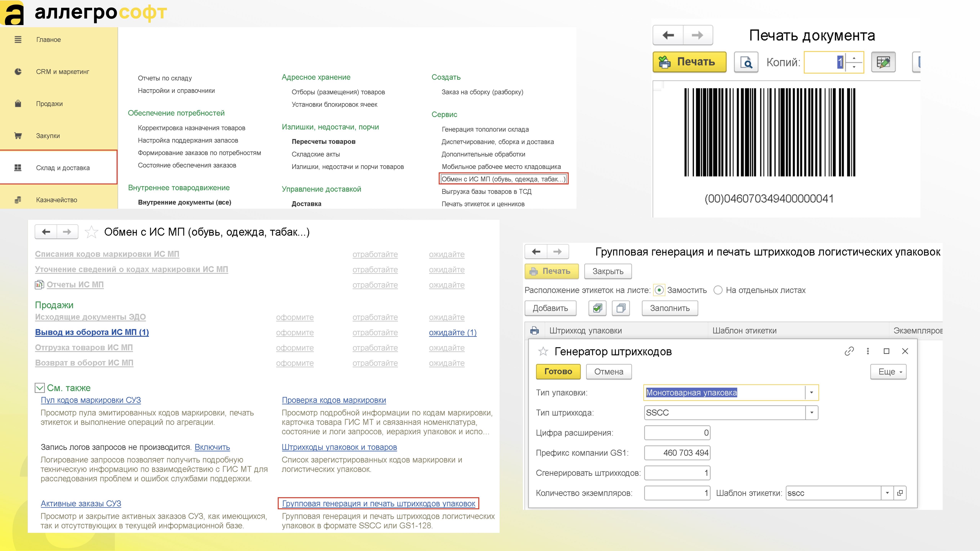The image size is (980, 551).
Task: Open Пересчеты товаров
Action: click(323, 141)
